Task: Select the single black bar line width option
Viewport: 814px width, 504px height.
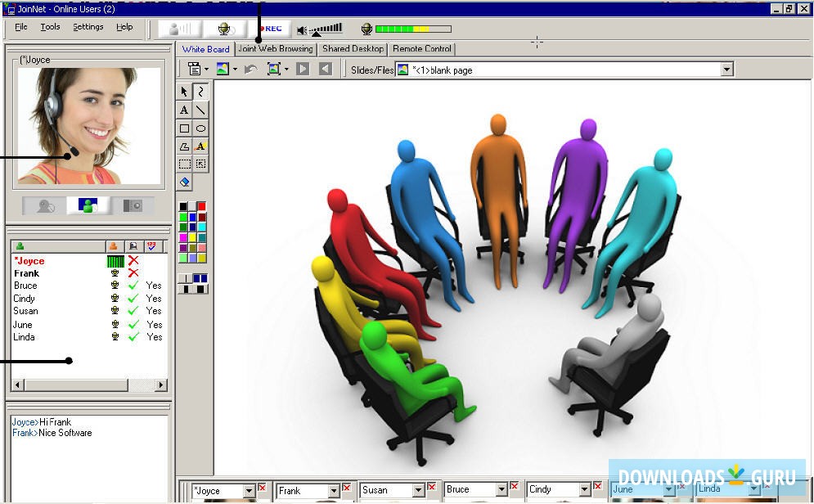Action: (186, 289)
